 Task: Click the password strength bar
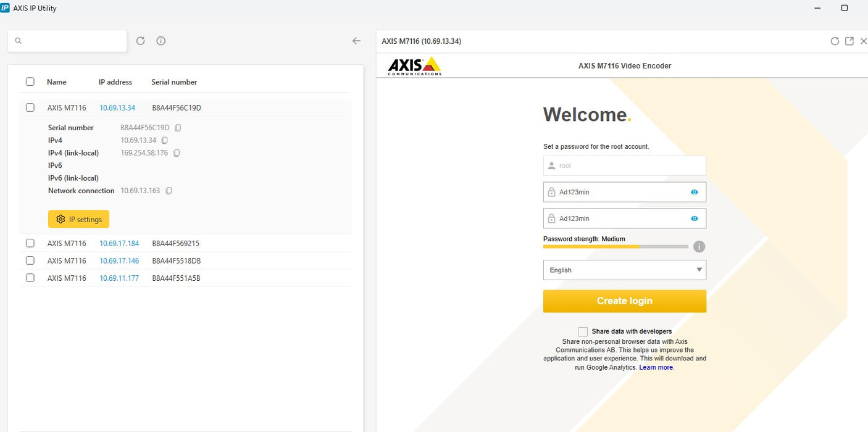tap(616, 246)
